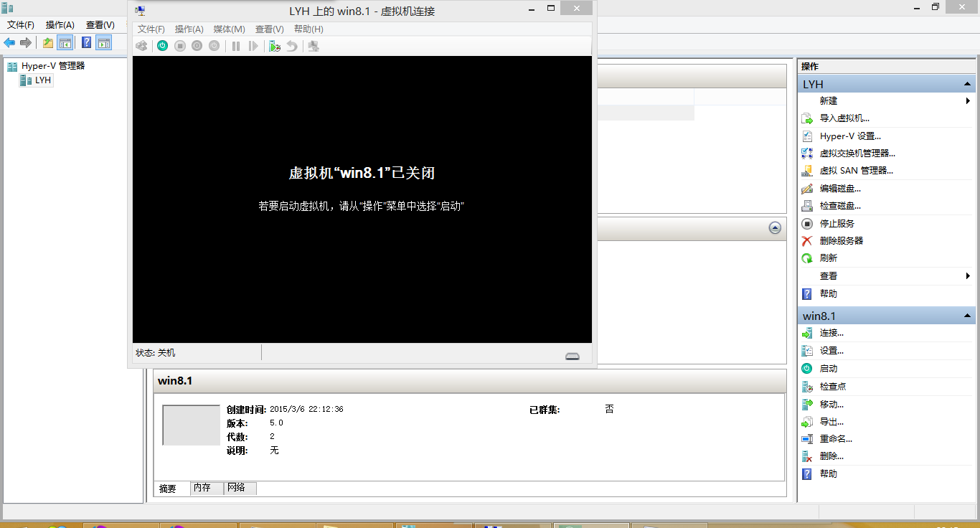Click 状态: 关机 status text
The width and height of the screenshot is (980, 528).
[156, 353]
